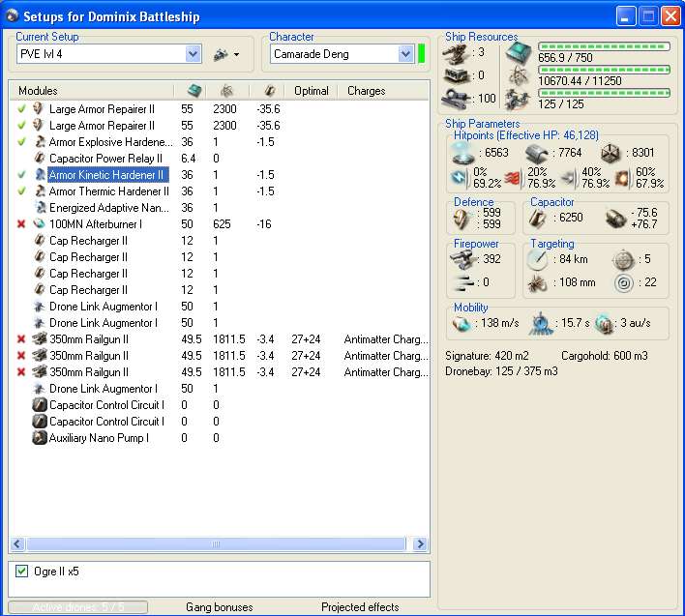Open the Projected effects section
This screenshot has height=616, width=685.
click(x=360, y=607)
